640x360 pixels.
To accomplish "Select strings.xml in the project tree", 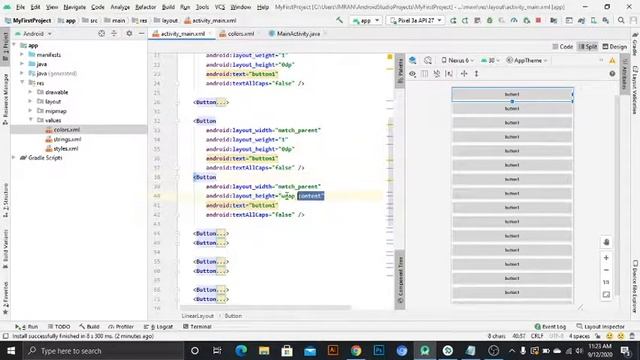I will [x=67, y=139].
